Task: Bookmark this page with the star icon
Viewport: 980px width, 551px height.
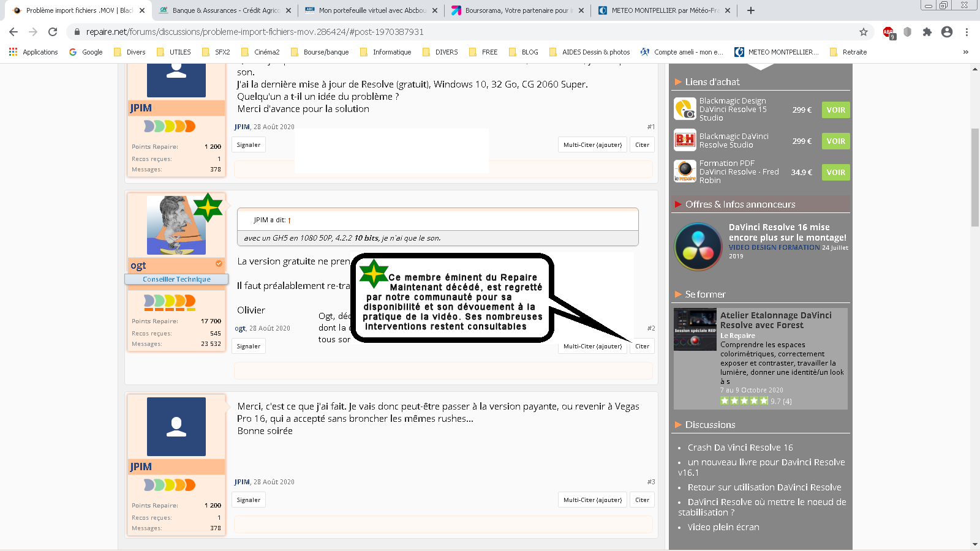Action: pos(864,32)
